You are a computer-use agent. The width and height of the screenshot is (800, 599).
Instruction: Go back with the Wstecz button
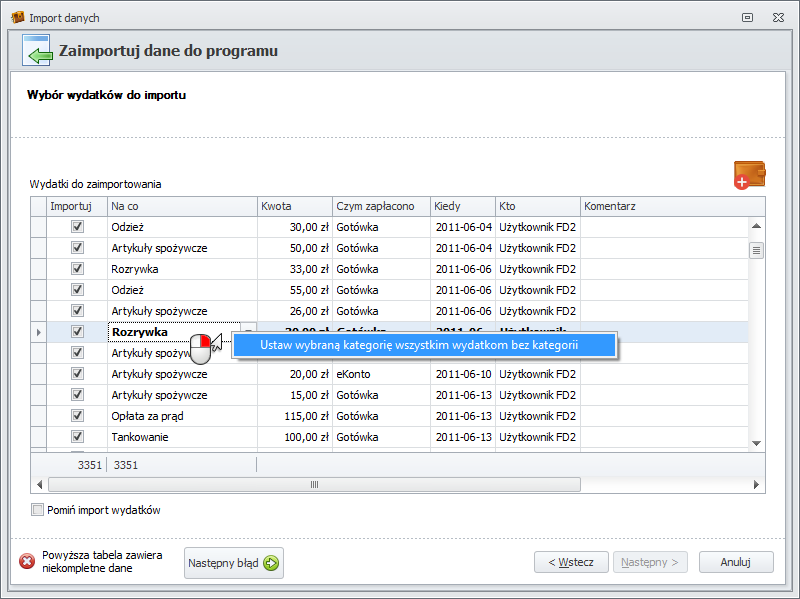tap(570, 562)
